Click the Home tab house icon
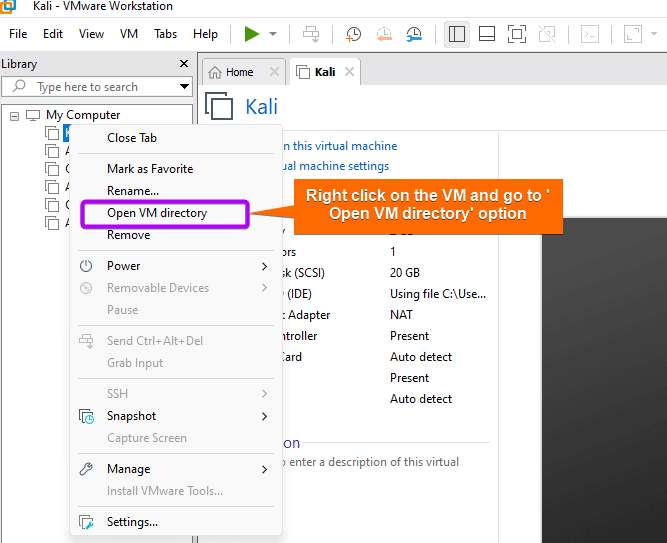The width and height of the screenshot is (667, 543). pos(215,72)
